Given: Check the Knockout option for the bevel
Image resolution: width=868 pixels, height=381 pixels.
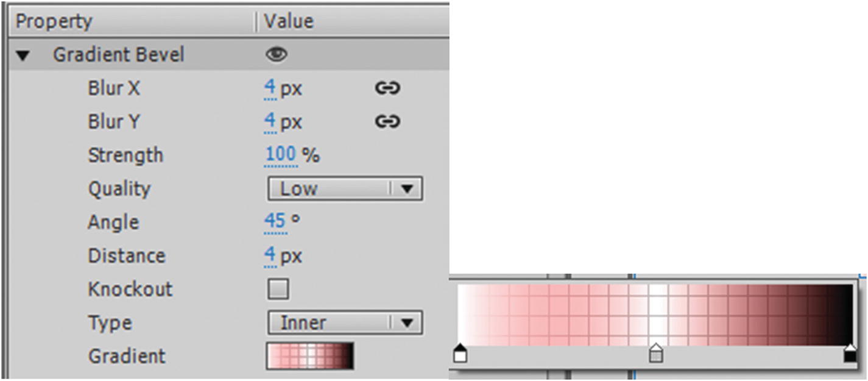Looking at the screenshot, I should pos(279,289).
